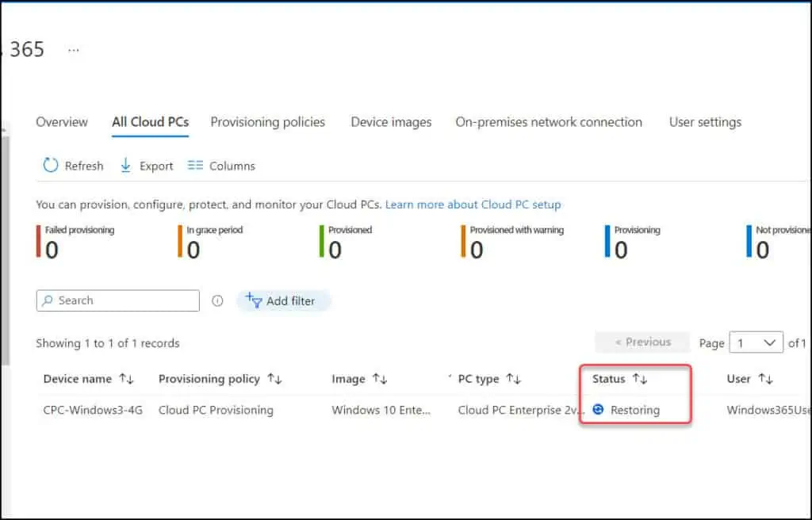Click the Provisioning policy column header
Screen dimensions: 812x520
click(x=209, y=379)
